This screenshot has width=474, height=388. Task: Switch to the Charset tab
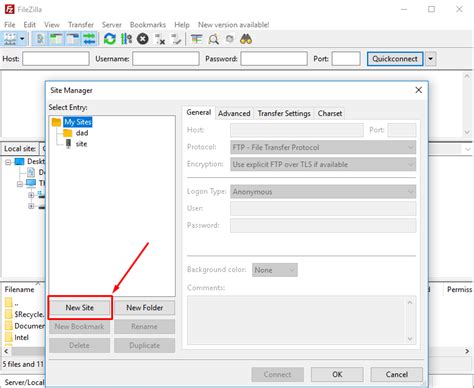[x=330, y=113]
